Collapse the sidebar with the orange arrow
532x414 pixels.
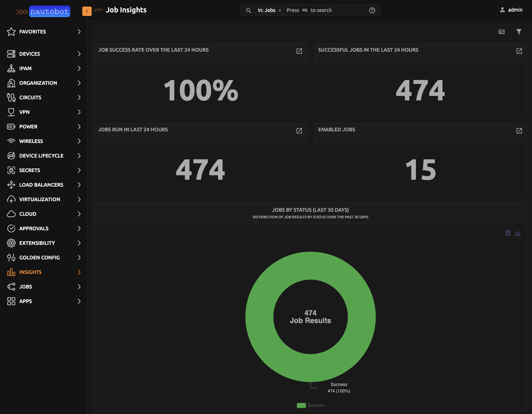(x=87, y=11)
